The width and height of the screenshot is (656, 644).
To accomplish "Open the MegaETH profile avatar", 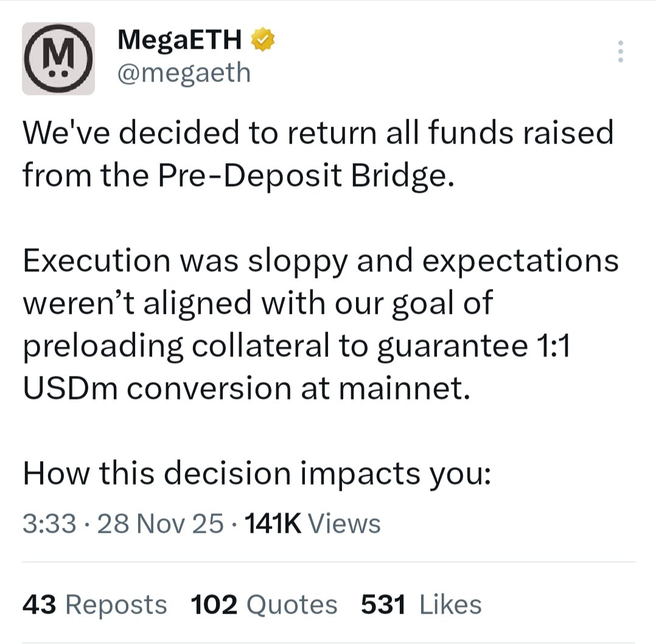I will click(x=58, y=58).
